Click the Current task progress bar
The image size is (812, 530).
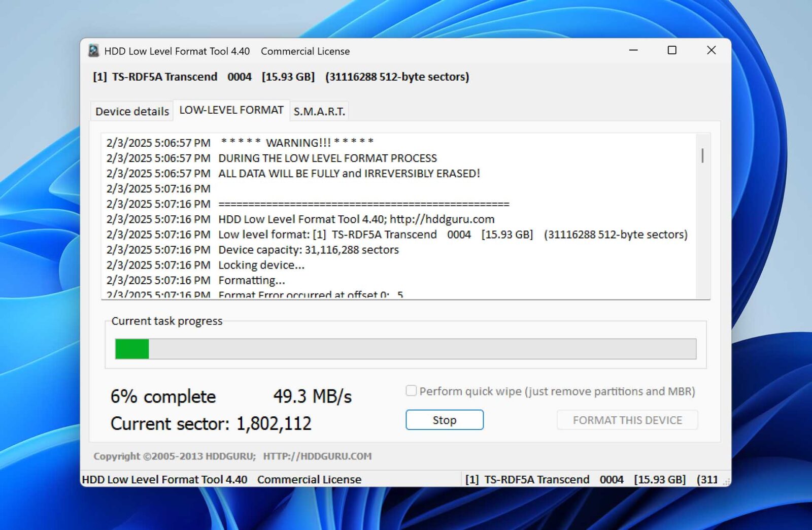click(x=406, y=349)
